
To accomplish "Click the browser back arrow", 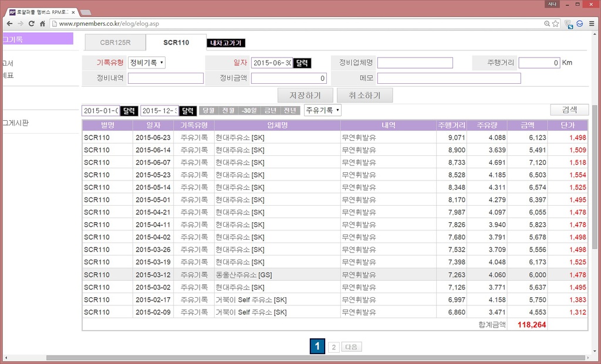I will (x=8, y=23).
